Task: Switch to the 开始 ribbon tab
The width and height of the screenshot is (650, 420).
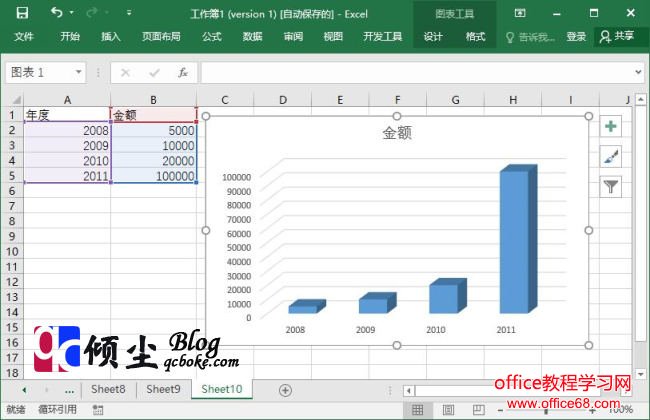Action: click(x=70, y=37)
